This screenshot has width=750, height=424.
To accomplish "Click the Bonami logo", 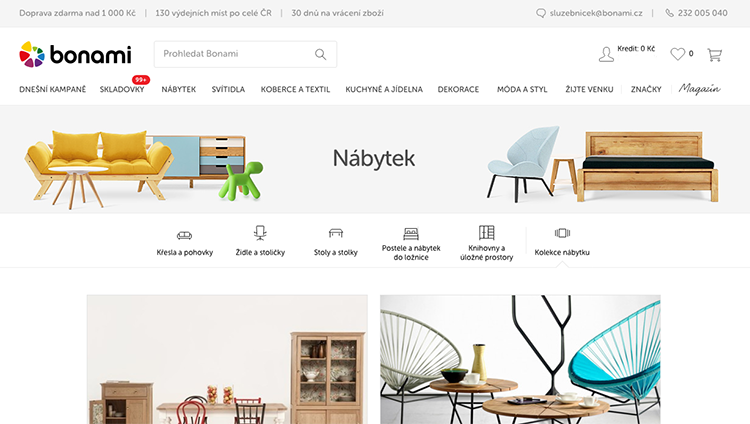I will coord(75,54).
